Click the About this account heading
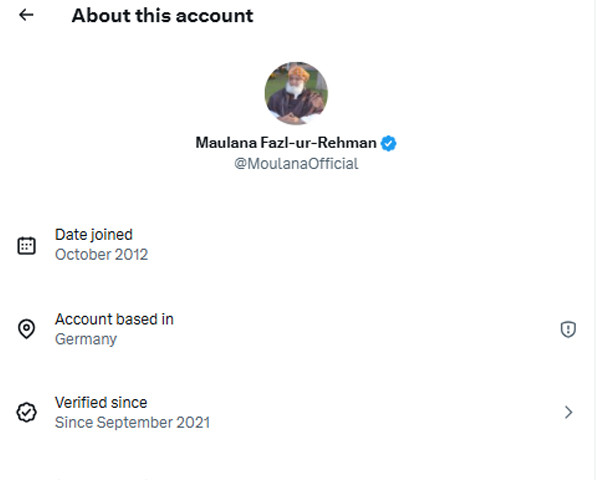 (162, 16)
